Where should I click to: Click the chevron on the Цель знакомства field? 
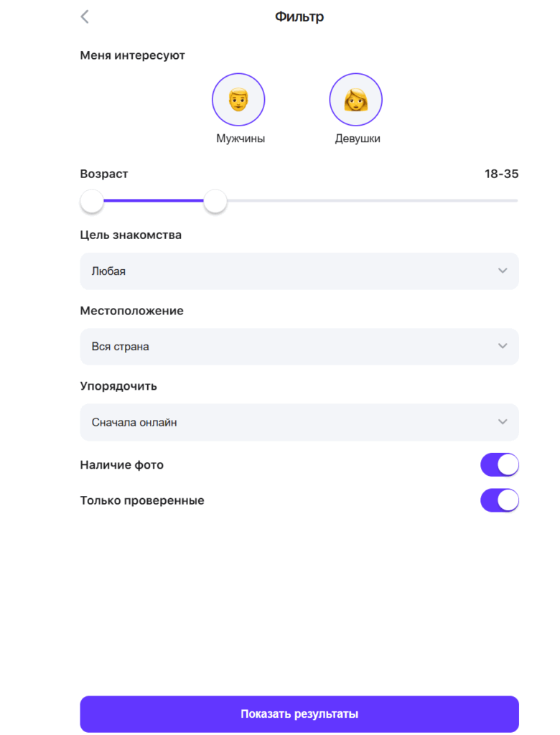pos(503,271)
